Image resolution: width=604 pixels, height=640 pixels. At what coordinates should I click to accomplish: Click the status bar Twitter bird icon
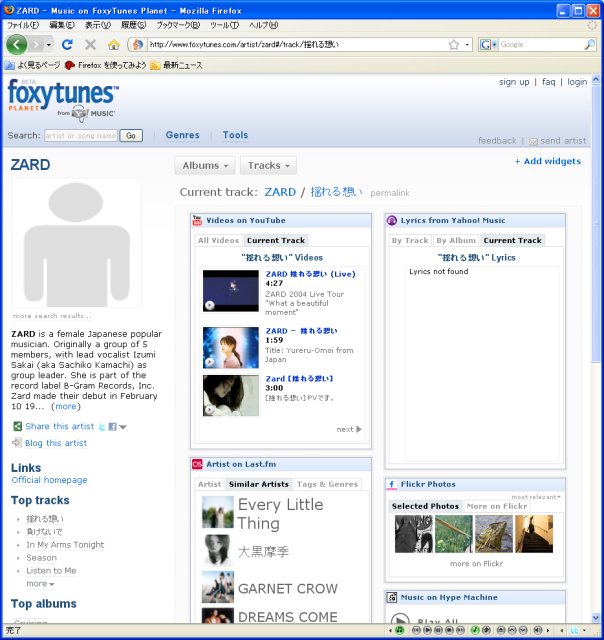tap(575, 630)
